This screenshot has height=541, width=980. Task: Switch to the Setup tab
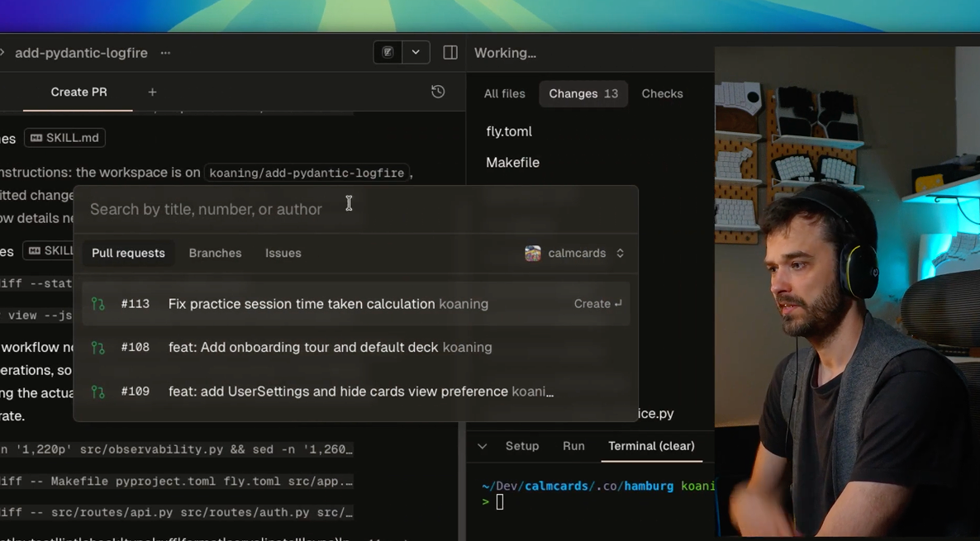pos(522,446)
